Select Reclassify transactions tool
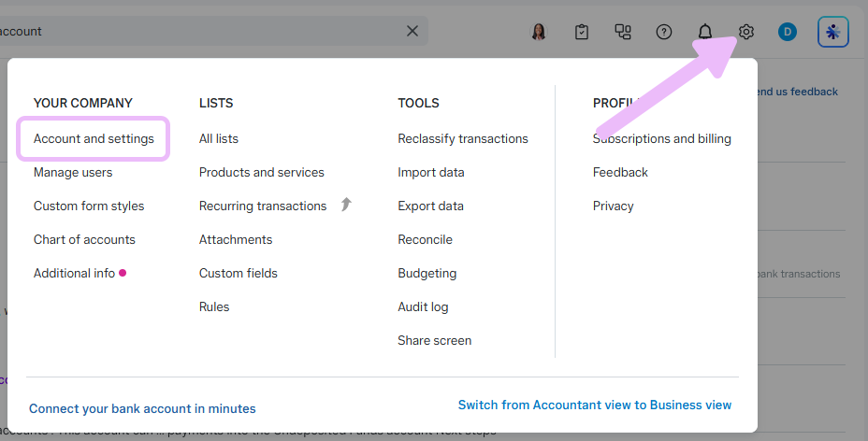Image resolution: width=868 pixels, height=441 pixels. point(463,138)
